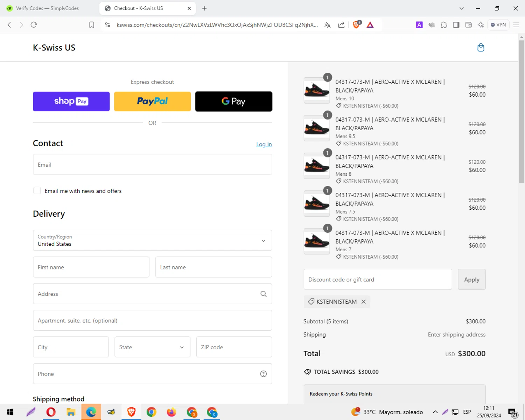The height and width of the screenshot is (420, 525).
Task: Pay with Google Pay button
Action: click(x=233, y=101)
